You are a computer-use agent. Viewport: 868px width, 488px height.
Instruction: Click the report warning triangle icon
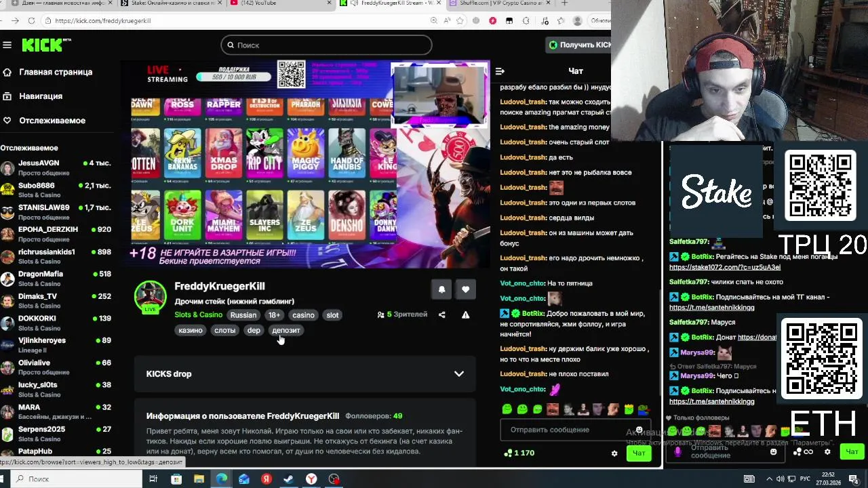pyautogui.click(x=465, y=314)
